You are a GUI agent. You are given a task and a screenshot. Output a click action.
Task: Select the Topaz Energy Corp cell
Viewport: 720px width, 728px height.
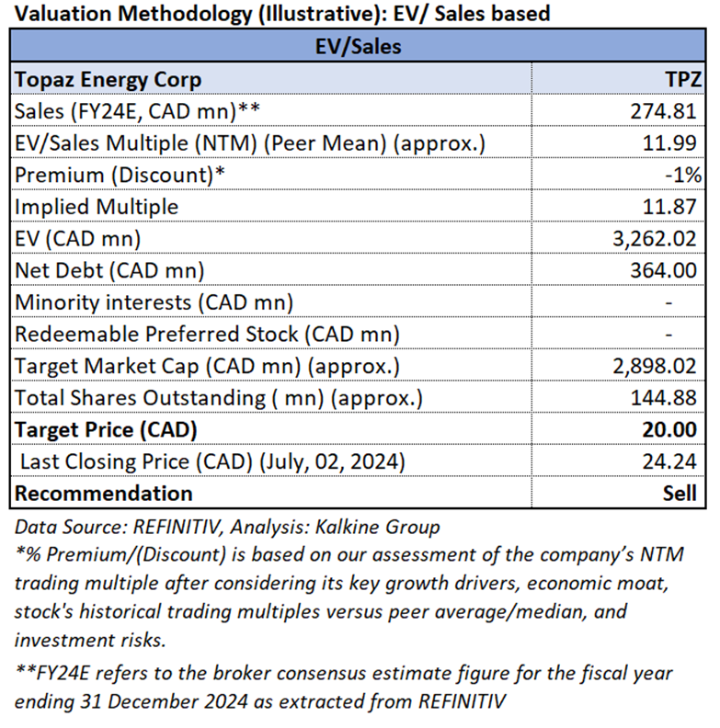click(x=271, y=79)
